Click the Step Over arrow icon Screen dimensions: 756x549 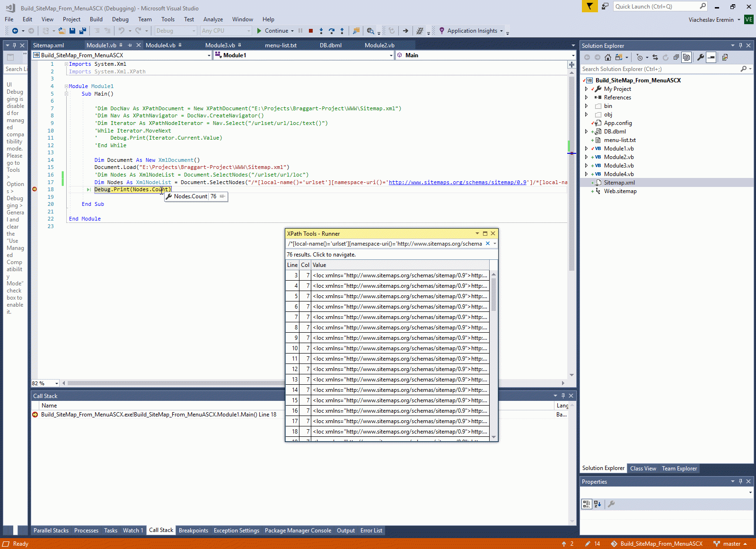pyautogui.click(x=332, y=31)
